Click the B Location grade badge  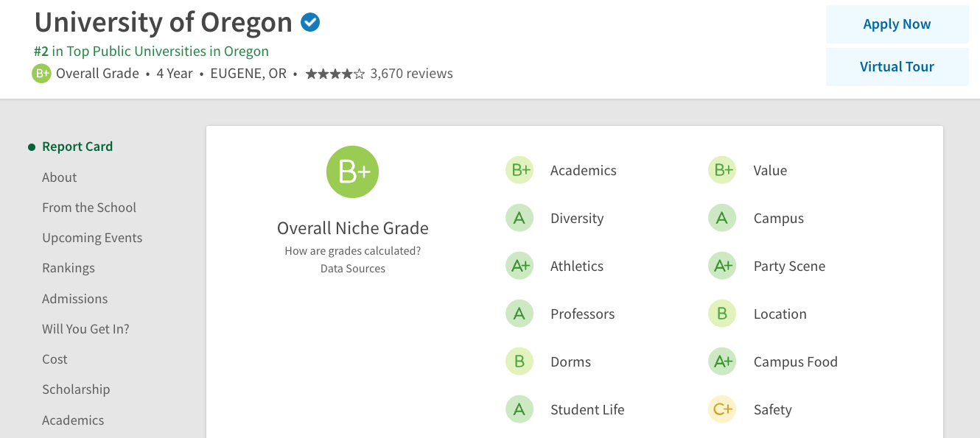pos(722,314)
